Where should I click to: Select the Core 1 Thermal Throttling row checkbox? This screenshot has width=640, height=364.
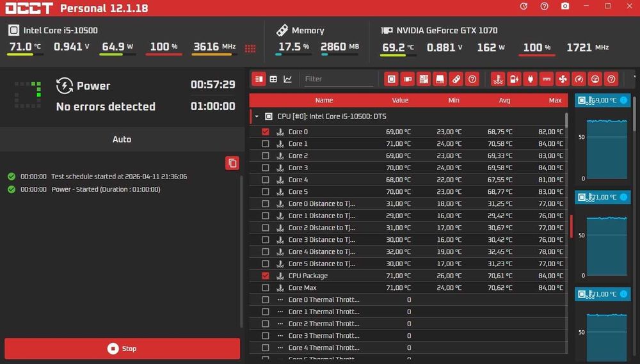(266, 312)
